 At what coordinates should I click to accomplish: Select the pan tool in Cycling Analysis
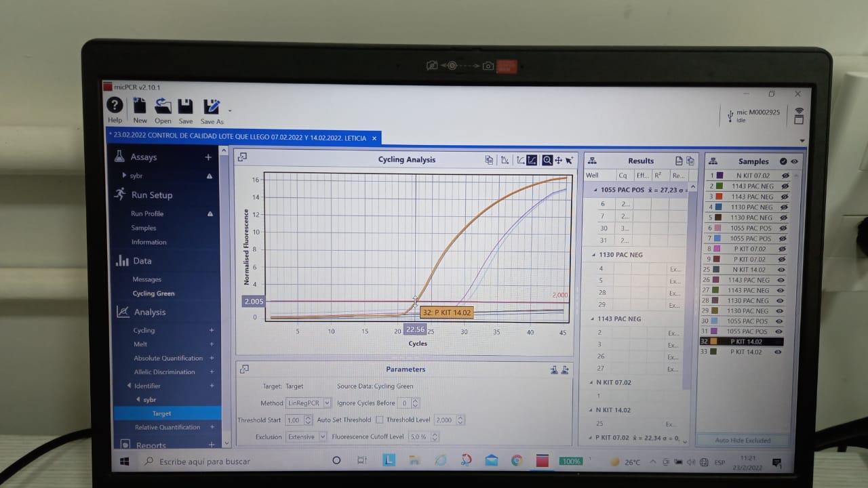coord(558,161)
